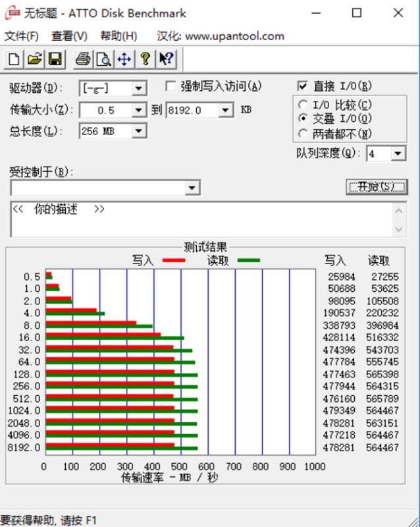The height and width of the screenshot is (527, 420).
Task: Click the Save floppy disk icon
Action: (x=55, y=59)
